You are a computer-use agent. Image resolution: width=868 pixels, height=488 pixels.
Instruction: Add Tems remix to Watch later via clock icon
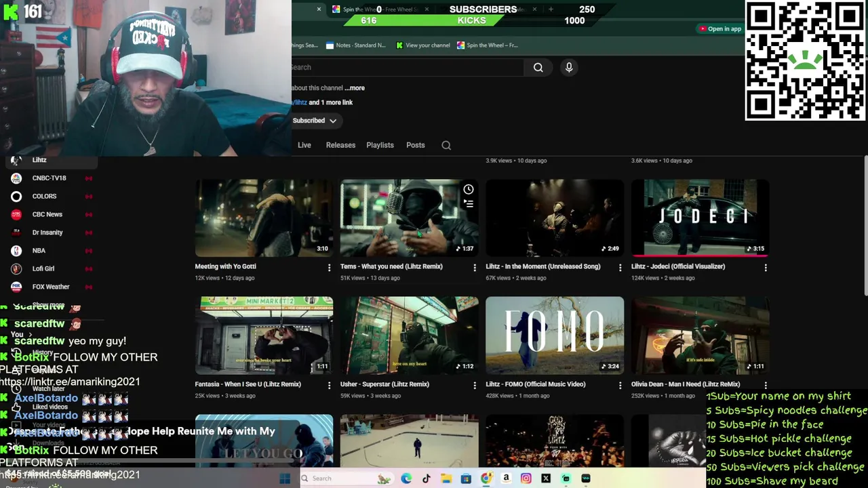coord(469,189)
